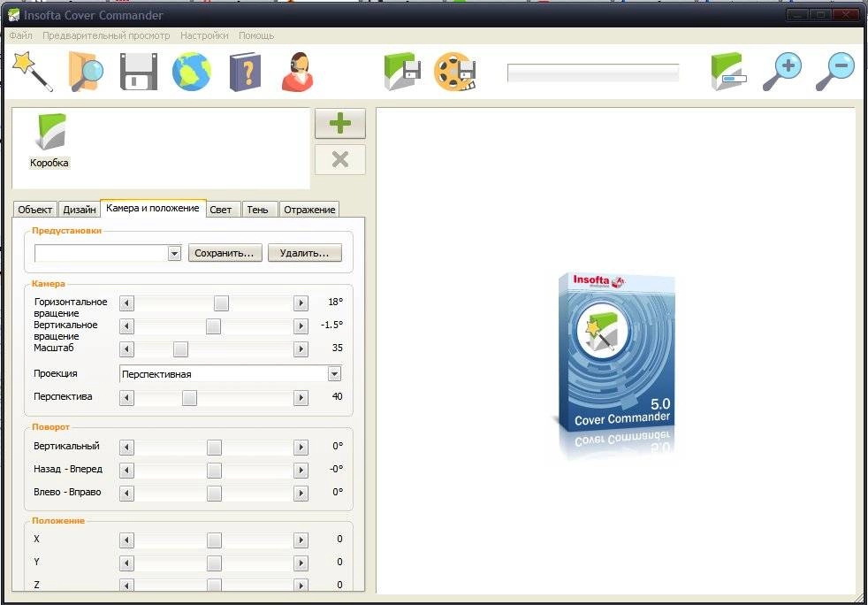Viewport: 868px width, 605px height.
Task: Switch to the Свет tab
Action: pos(221,210)
